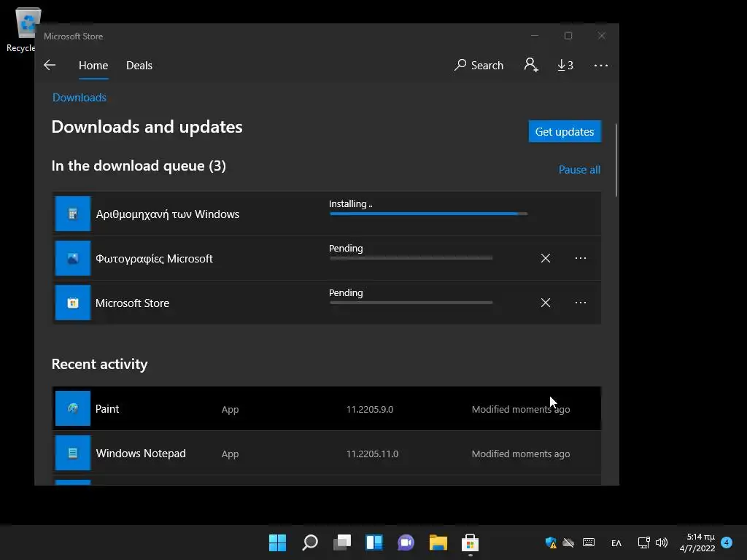Click the sign-in account icon
Screen dimensions: 747x560
pyautogui.click(x=531, y=65)
